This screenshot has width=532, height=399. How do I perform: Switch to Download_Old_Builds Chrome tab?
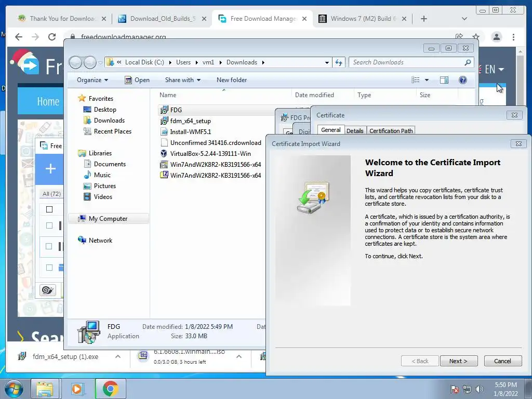[x=162, y=19]
